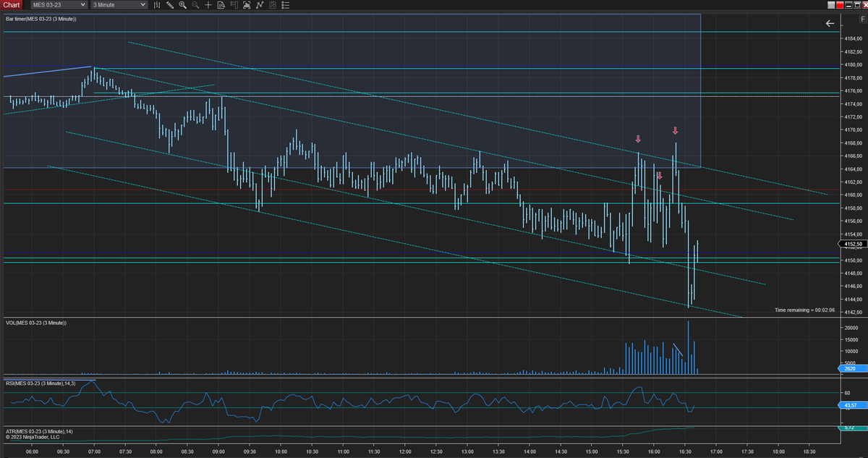Click the Time remaining = 00:02:06 text
This screenshot has width=868, height=458.
804,310
